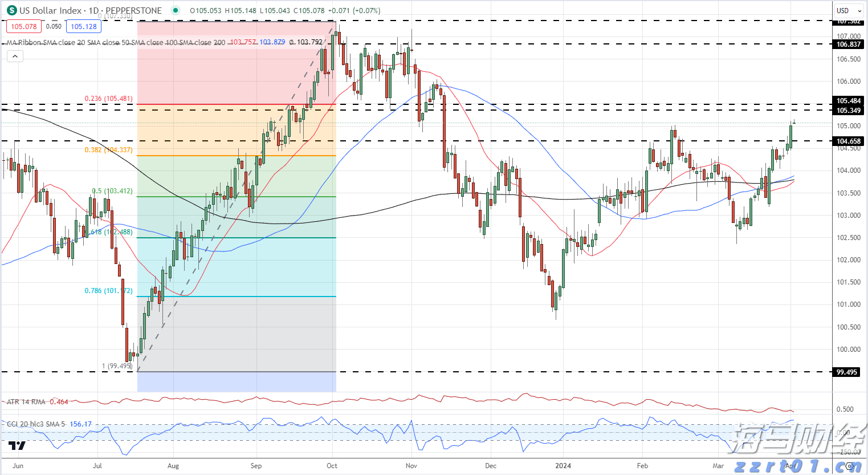868x475 pixels.
Task: Click the CCI value 156.17
Action: point(80,424)
